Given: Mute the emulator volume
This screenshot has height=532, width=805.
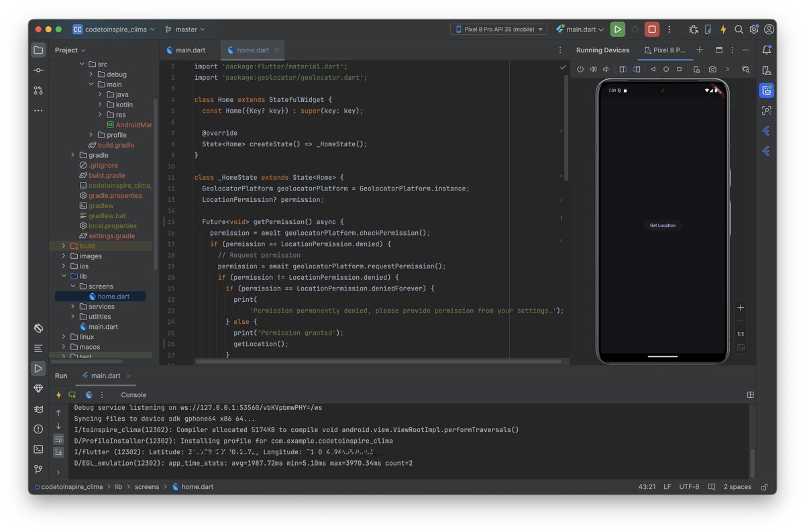Looking at the screenshot, I should point(605,69).
